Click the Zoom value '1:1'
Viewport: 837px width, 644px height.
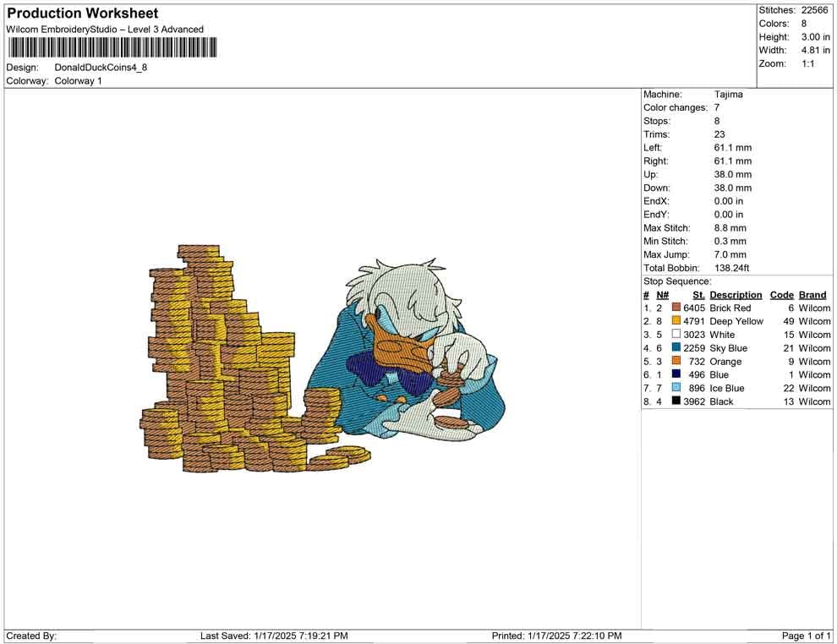coord(807,63)
